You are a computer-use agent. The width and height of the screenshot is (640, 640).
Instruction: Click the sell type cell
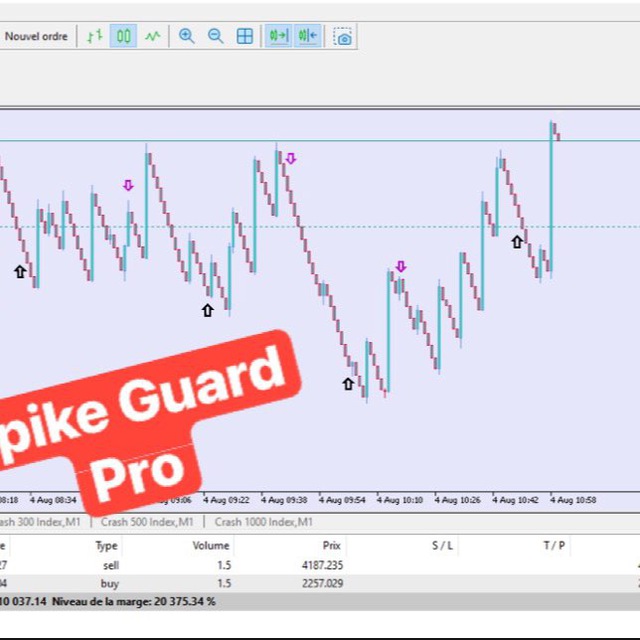point(111,565)
